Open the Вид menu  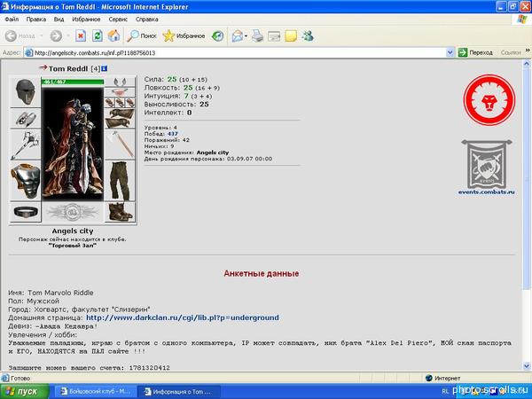(59, 20)
